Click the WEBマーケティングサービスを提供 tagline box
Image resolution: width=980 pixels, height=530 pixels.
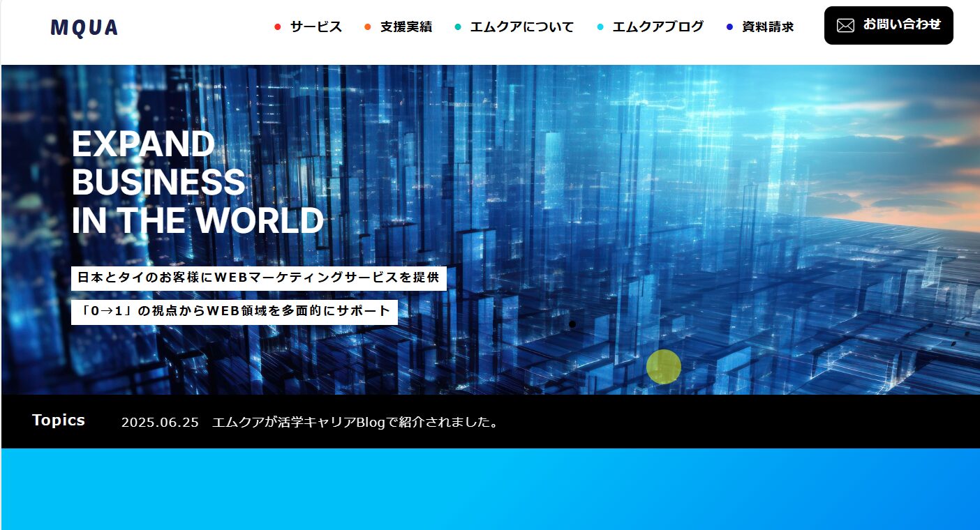click(x=258, y=278)
